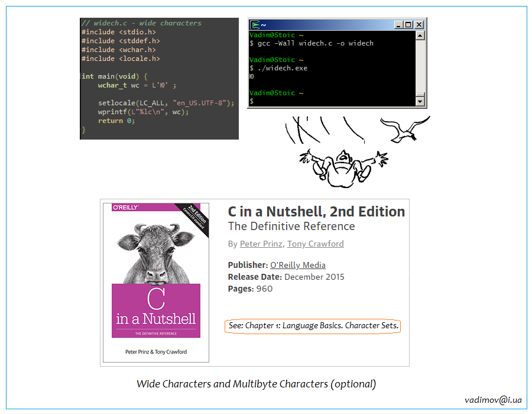Viewport: 532px width, 414px height.
Task: Click the 'Pages: 960' text
Action: tap(250, 289)
